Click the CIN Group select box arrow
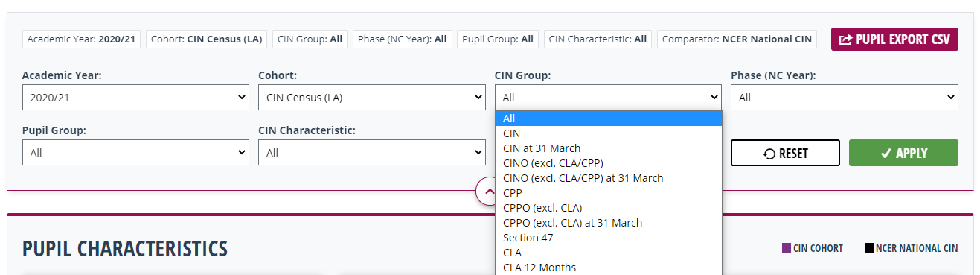The image size is (980, 275). point(714,97)
